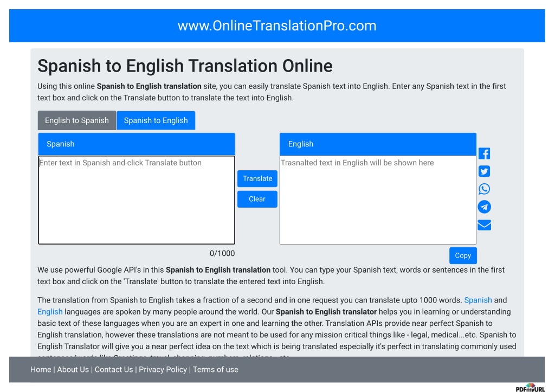Share translation on Facebook

[484, 153]
